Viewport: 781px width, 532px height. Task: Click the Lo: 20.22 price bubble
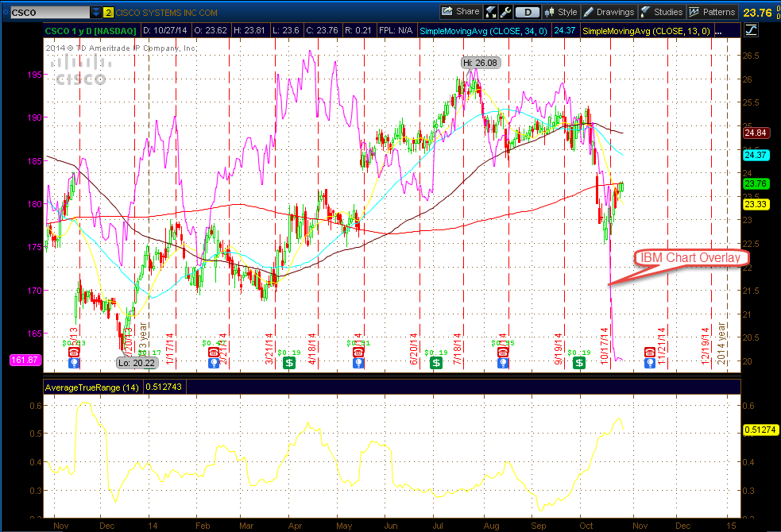coord(137,363)
